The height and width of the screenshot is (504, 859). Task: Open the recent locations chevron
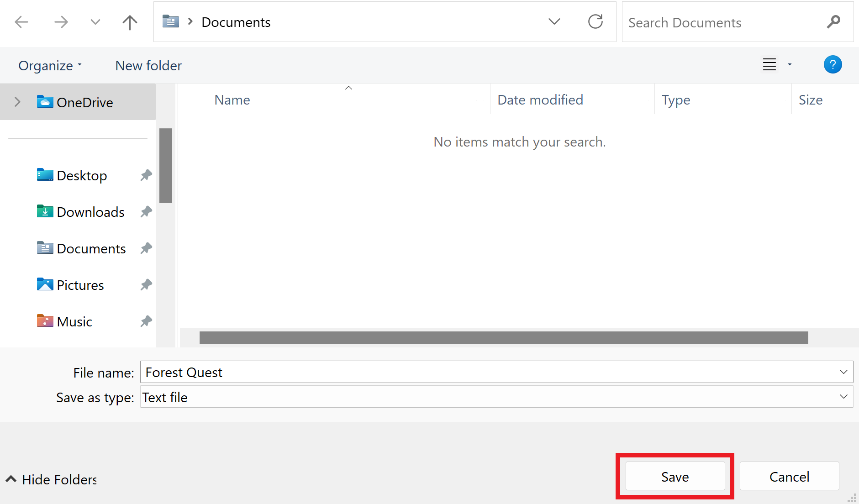95,21
